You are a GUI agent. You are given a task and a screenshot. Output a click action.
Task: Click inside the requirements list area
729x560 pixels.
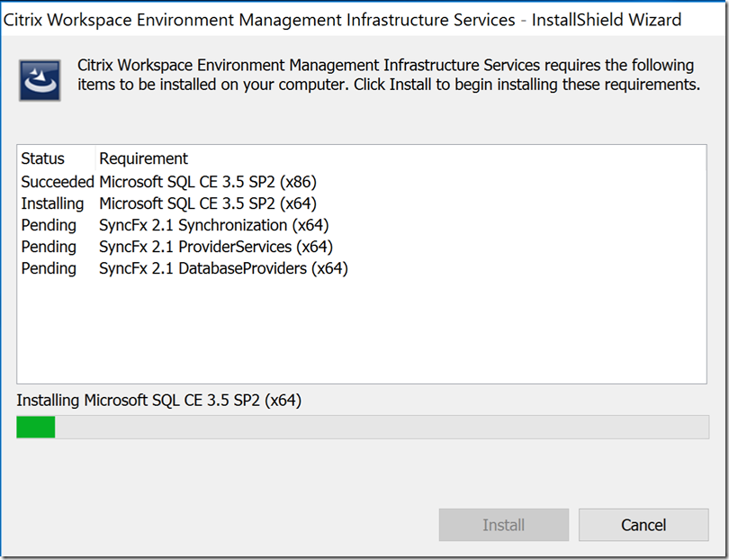360,324
